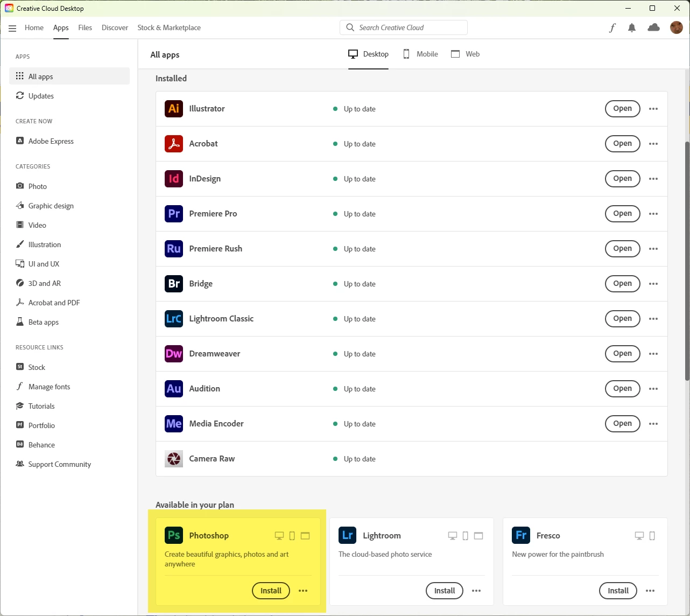Click the Media Encoder app icon
690x616 pixels.
pos(174,424)
